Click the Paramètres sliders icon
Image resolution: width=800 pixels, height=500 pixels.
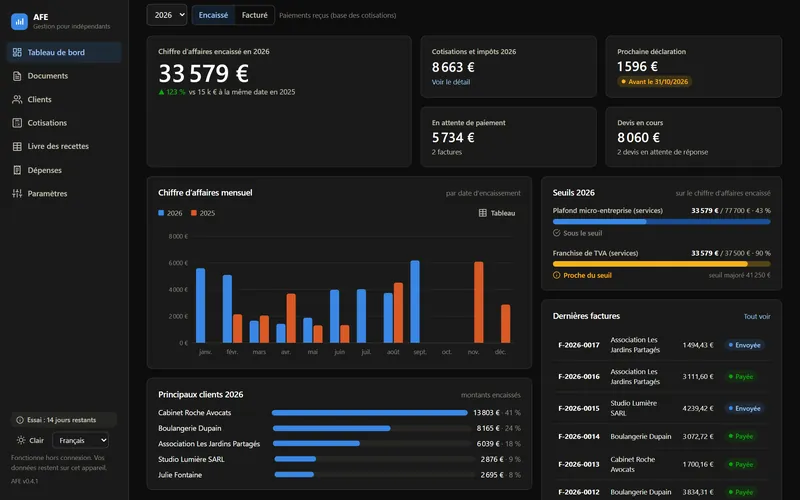tap(17, 193)
